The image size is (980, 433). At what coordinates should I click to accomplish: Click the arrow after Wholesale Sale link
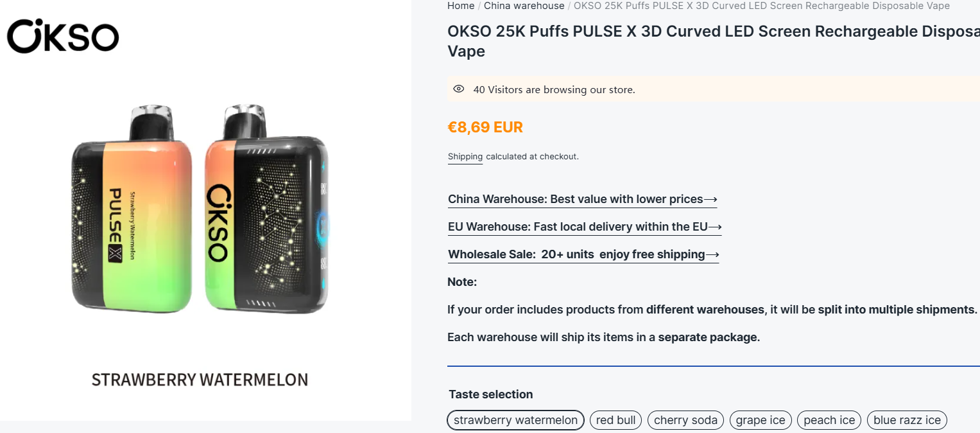[x=712, y=254]
